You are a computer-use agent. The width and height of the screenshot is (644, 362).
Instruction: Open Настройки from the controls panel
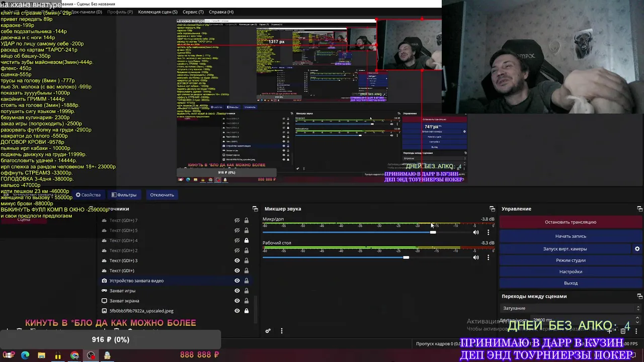(x=571, y=271)
